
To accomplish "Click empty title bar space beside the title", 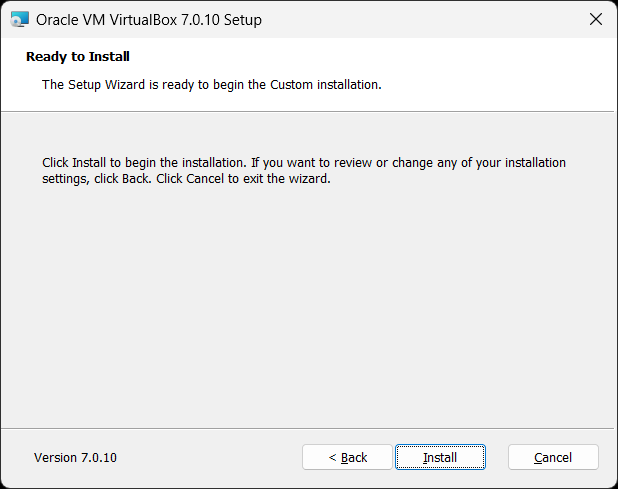I will click(420, 20).
